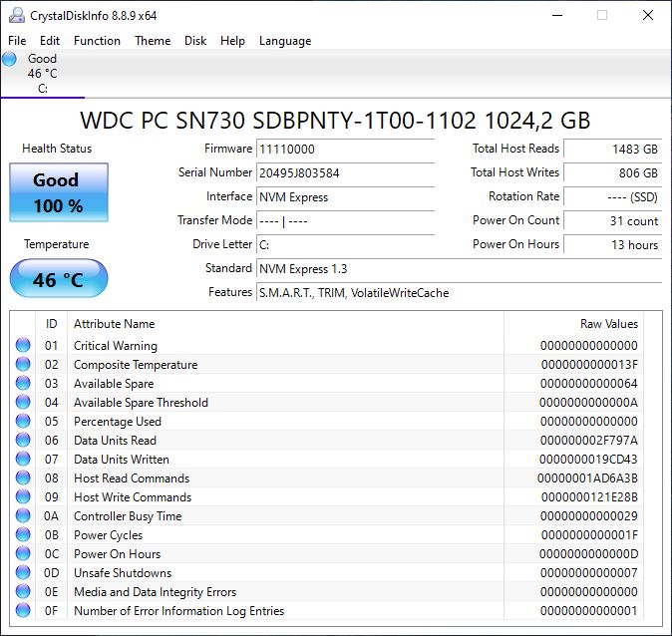Click Power On Hours value 13 hours
Image resolution: width=672 pixels, height=636 pixels.
tap(613, 245)
